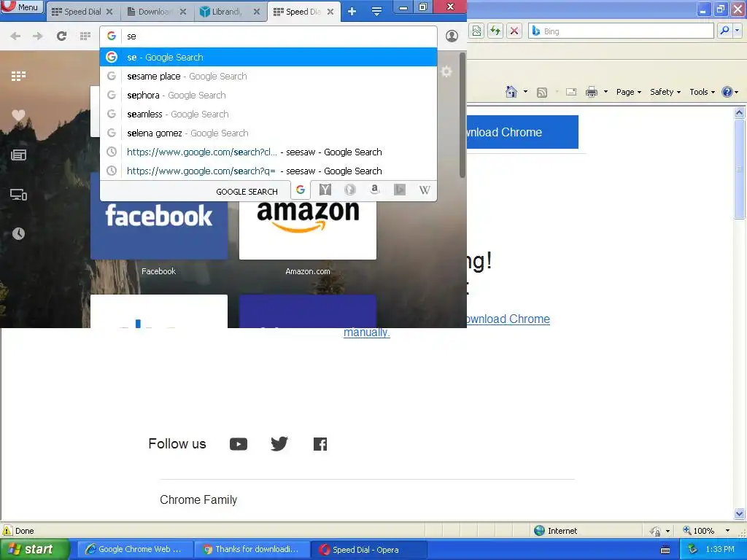Viewport: 747px width, 560px height.
Task: Reload the page in Opera
Action: tap(61, 36)
